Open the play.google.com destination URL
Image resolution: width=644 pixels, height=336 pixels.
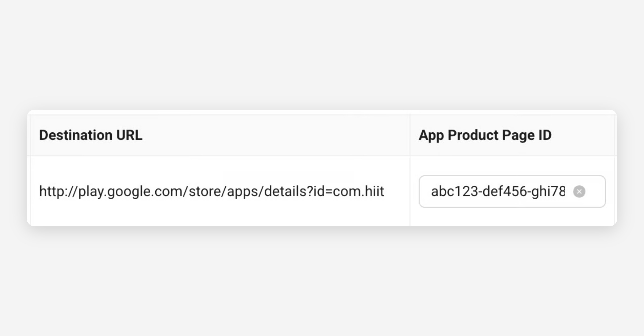coord(211,191)
